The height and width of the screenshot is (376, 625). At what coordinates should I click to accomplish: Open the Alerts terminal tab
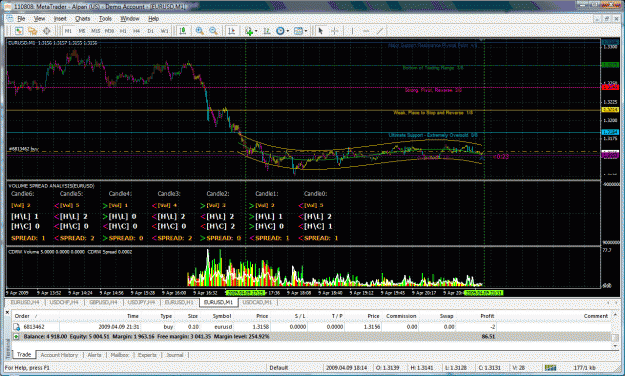94,355
